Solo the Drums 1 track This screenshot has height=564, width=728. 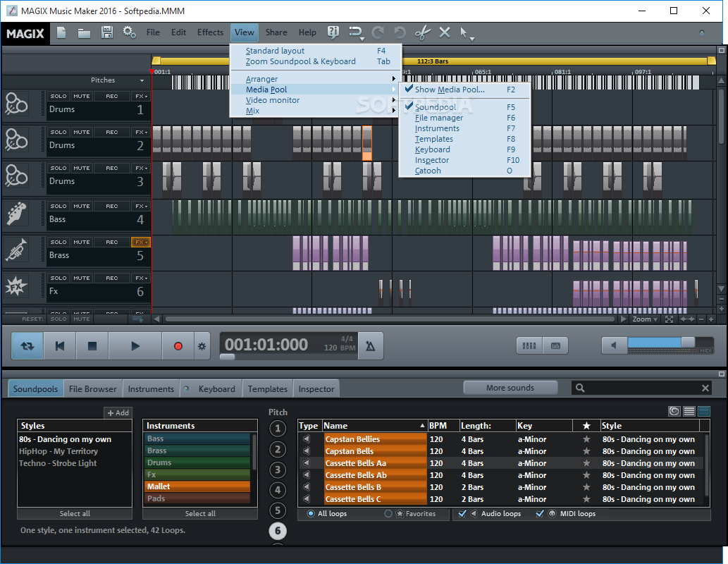point(58,96)
